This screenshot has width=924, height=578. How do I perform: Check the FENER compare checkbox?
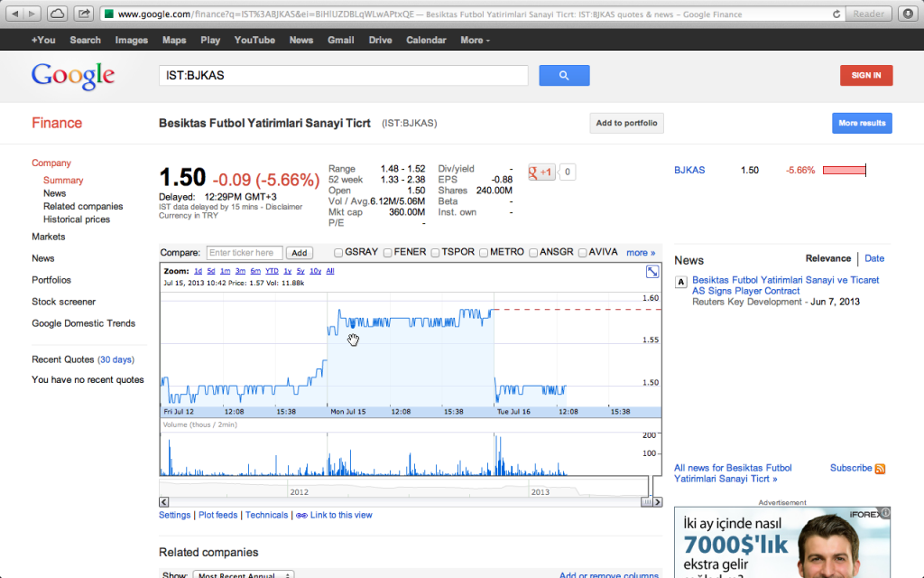388,253
